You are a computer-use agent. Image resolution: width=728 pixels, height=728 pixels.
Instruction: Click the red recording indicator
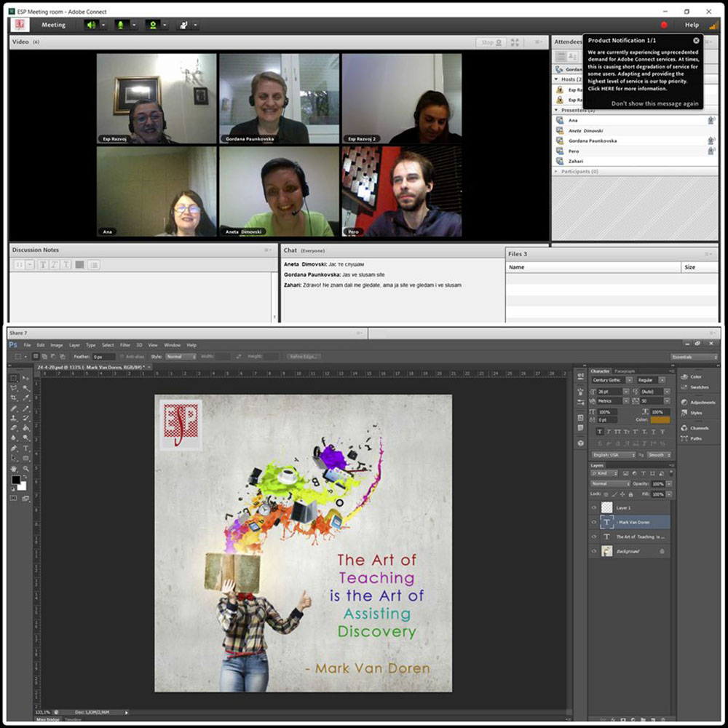pyautogui.click(x=664, y=25)
